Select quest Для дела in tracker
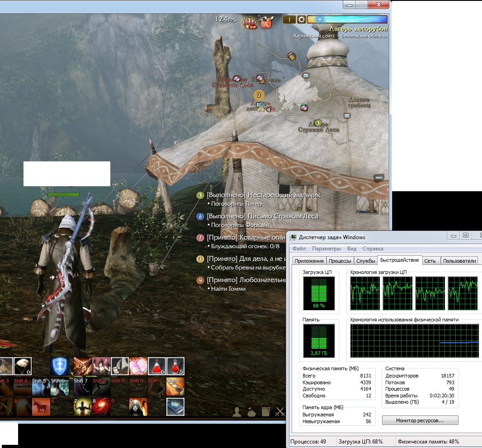 coord(246,259)
